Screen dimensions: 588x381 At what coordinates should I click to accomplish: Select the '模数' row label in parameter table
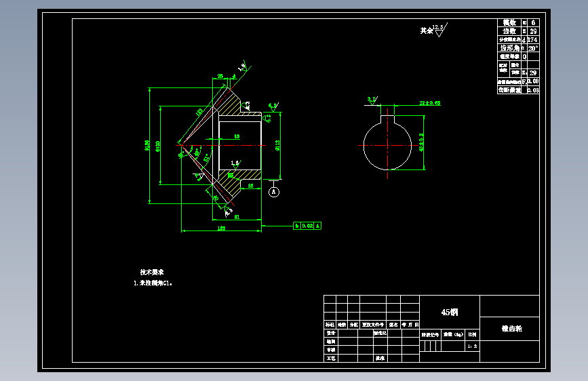(x=509, y=22)
